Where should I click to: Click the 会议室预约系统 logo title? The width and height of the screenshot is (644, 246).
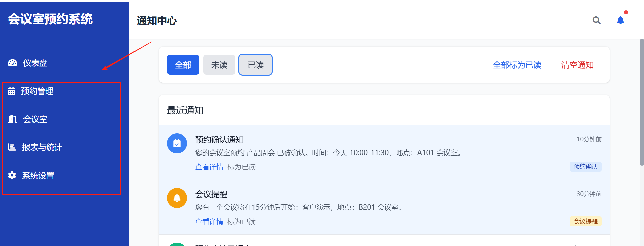[50, 19]
